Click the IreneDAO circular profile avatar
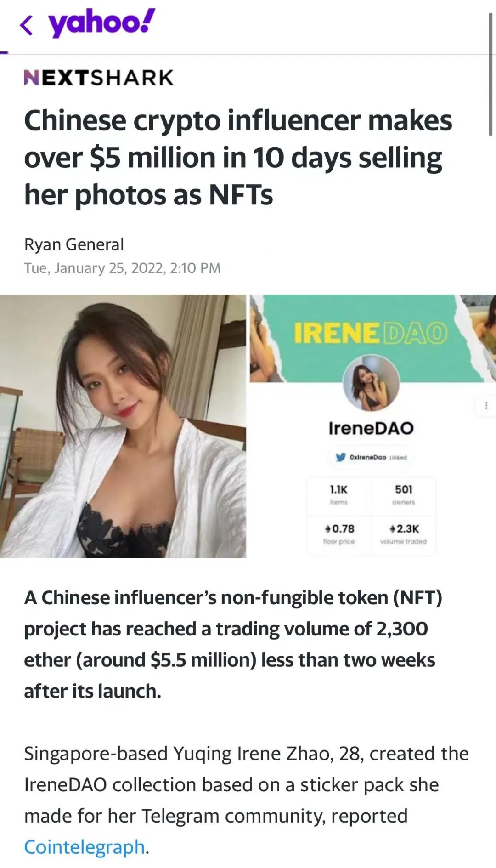 (371, 383)
